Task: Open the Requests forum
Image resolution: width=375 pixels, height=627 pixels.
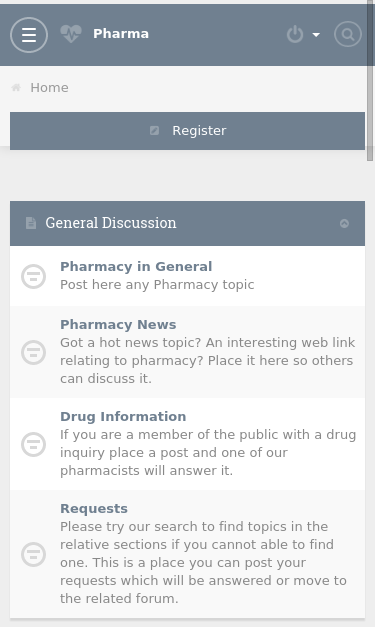Action: pos(94,509)
